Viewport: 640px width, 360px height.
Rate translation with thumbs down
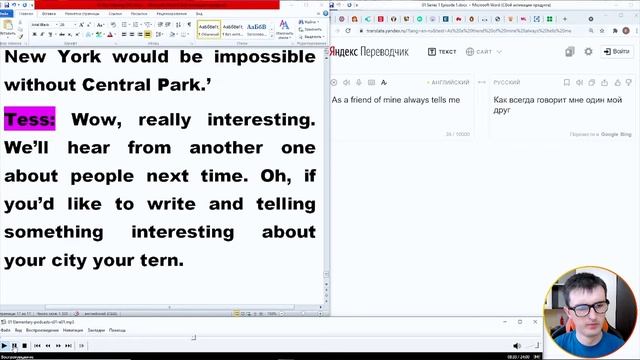(629, 82)
